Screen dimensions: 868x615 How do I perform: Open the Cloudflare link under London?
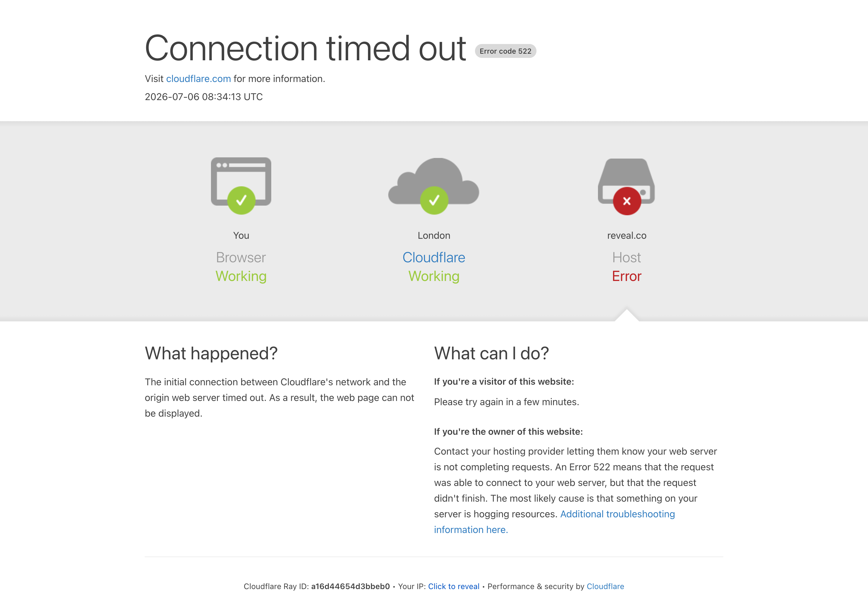point(434,257)
